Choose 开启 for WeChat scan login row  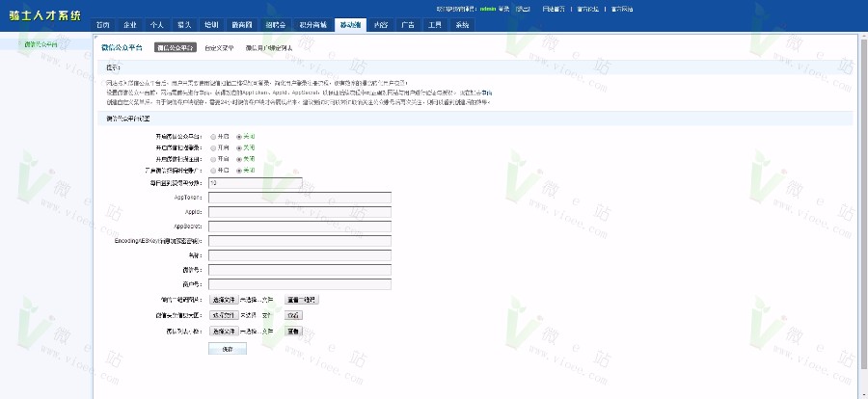(x=213, y=147)
